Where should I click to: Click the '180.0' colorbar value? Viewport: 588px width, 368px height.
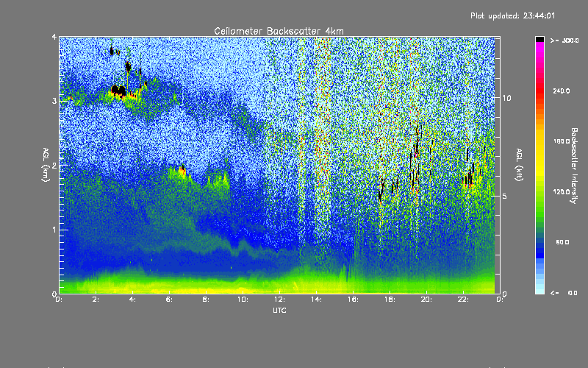tap(562, 141)
